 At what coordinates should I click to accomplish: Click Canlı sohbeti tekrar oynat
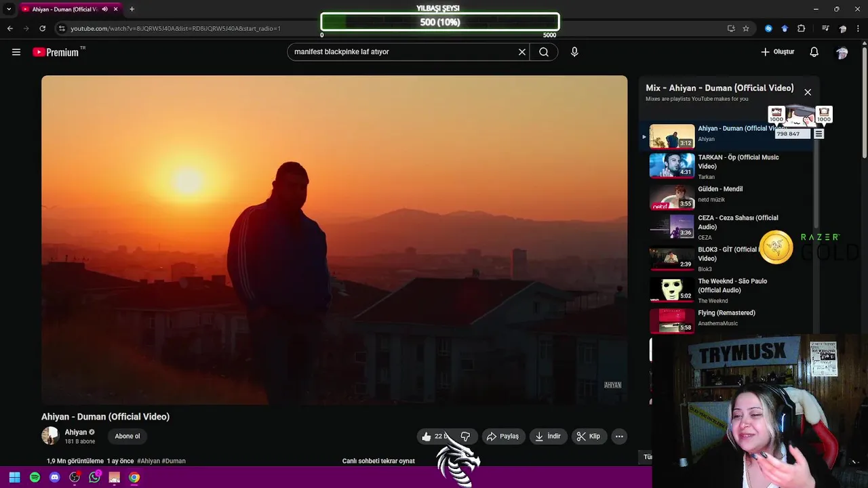[378, 461]
